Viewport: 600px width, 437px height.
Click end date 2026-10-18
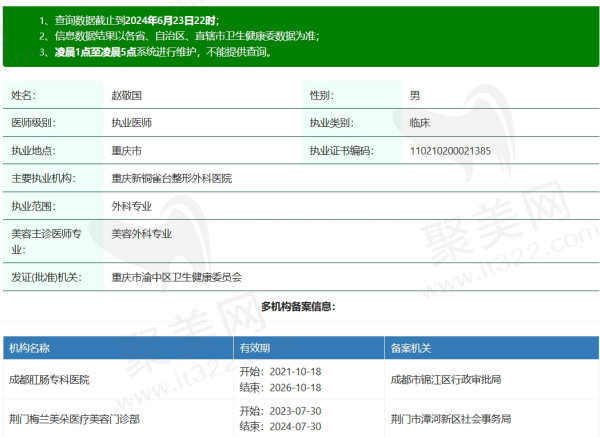[x=295, y=388]
